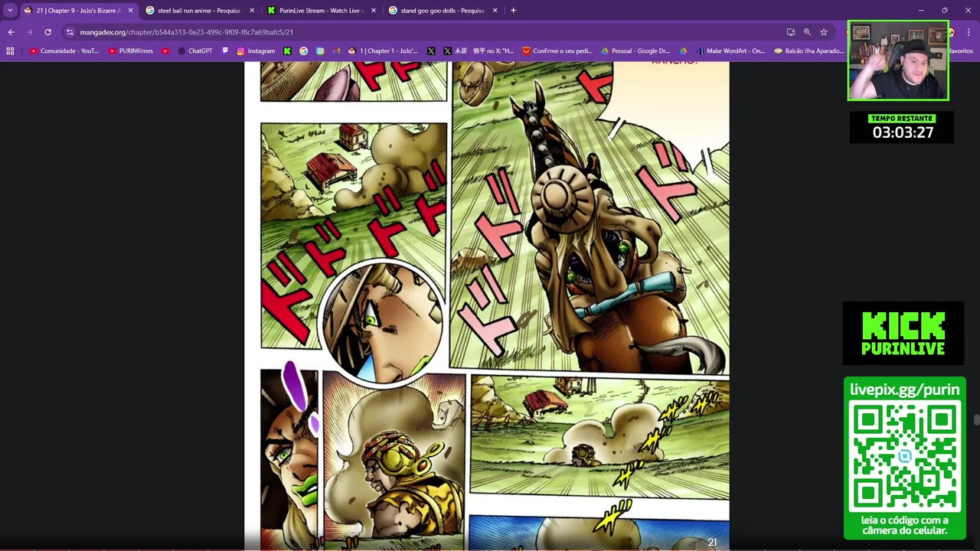Open the Twitch bookmark icon

coord(225,51)
